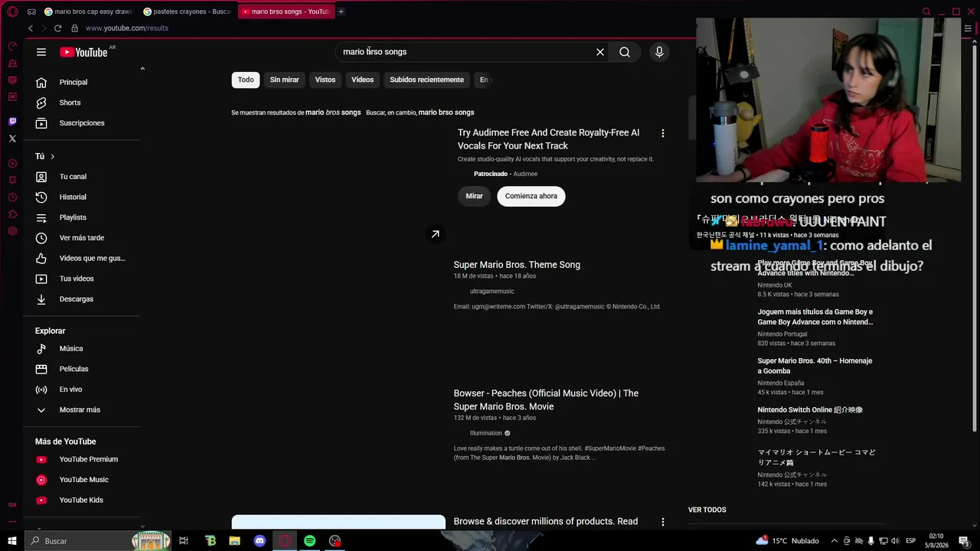Show hidden system tray icons

tap(835, 541)
